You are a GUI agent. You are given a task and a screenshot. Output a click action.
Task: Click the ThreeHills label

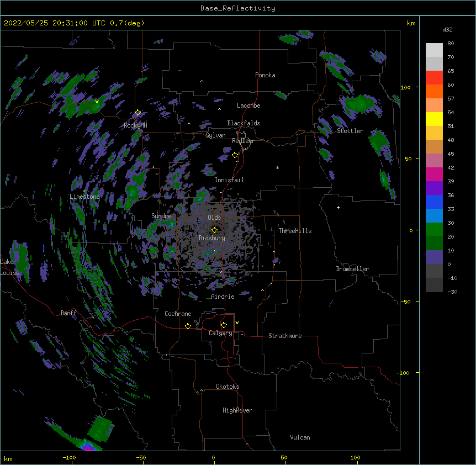coord(295,231)
